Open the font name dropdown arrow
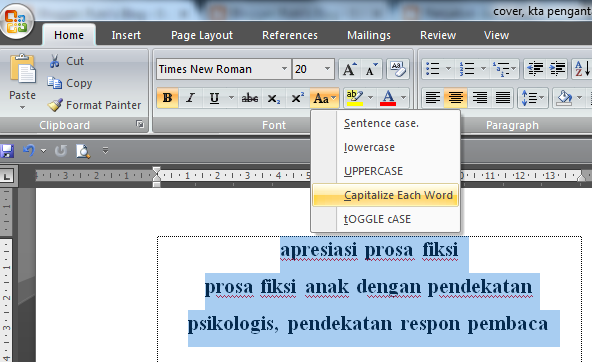This screenshot has width=592, height=362. point(284,69)
